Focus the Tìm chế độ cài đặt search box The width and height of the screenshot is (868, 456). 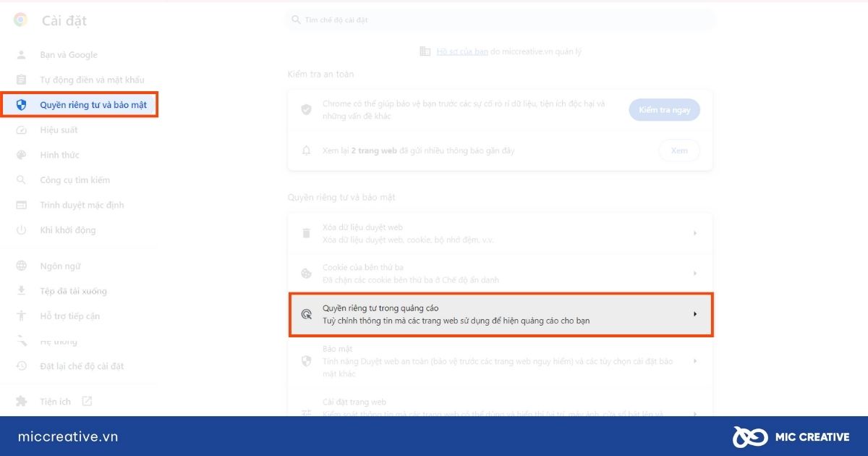point(501,20)
